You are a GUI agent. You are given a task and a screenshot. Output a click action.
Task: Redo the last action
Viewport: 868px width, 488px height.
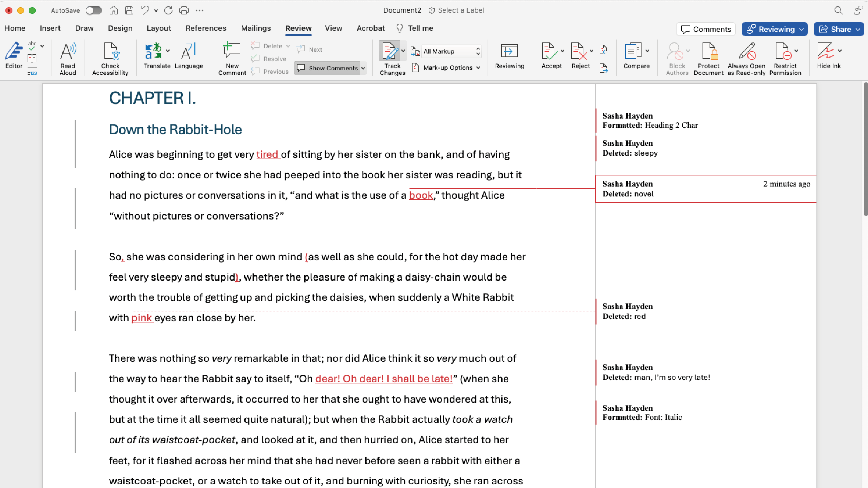coord(168,10)
